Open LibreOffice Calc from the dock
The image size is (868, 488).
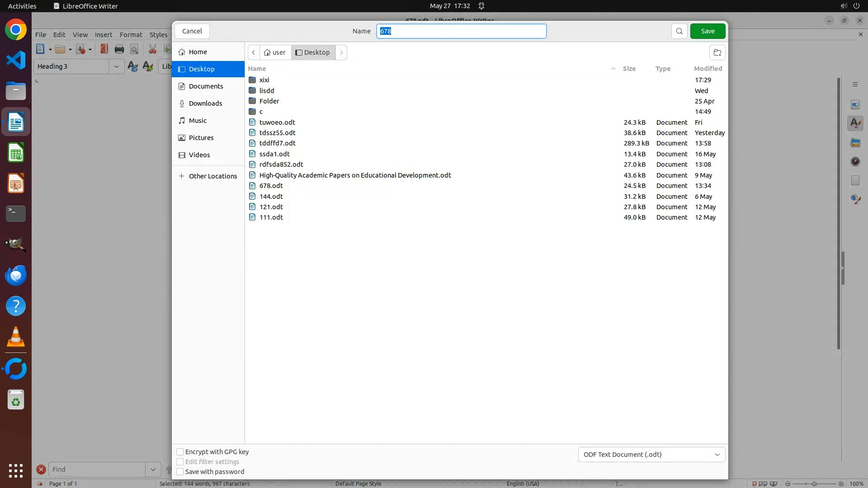click(16, 153)
